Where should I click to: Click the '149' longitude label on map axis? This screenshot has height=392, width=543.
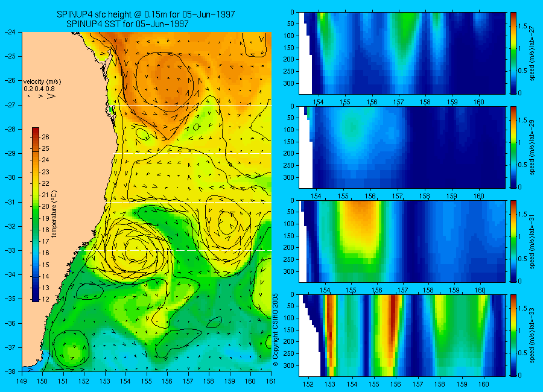(22, 382)
